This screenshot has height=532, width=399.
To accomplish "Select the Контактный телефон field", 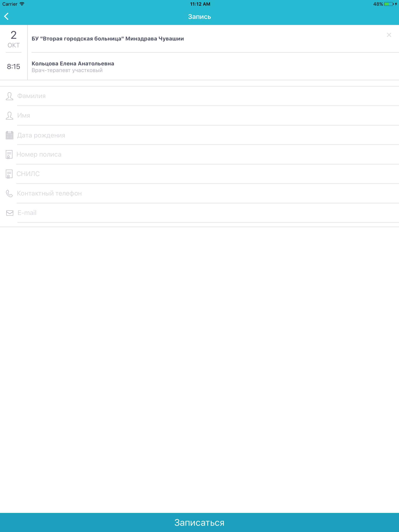I will (x=208, y=193).
